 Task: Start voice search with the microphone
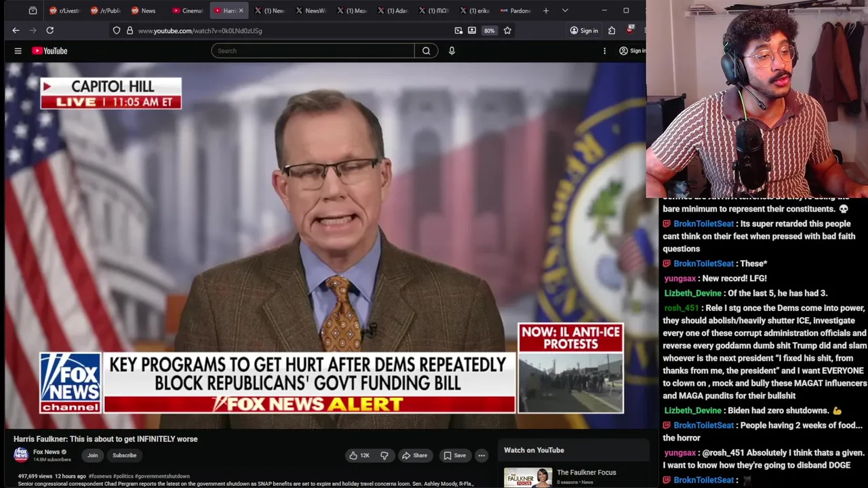click(452, 51)
